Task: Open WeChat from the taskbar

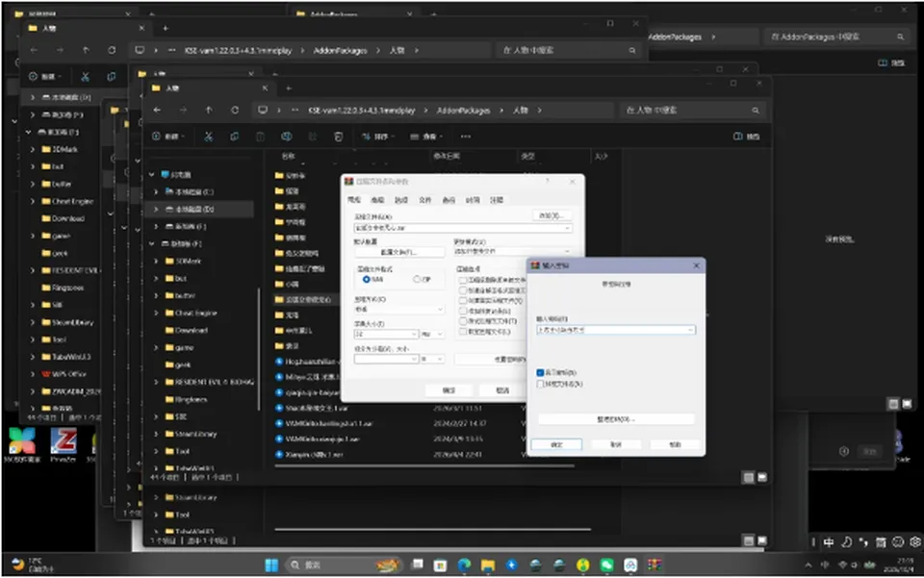Action: pyautogui.click(x=607, y=565)
